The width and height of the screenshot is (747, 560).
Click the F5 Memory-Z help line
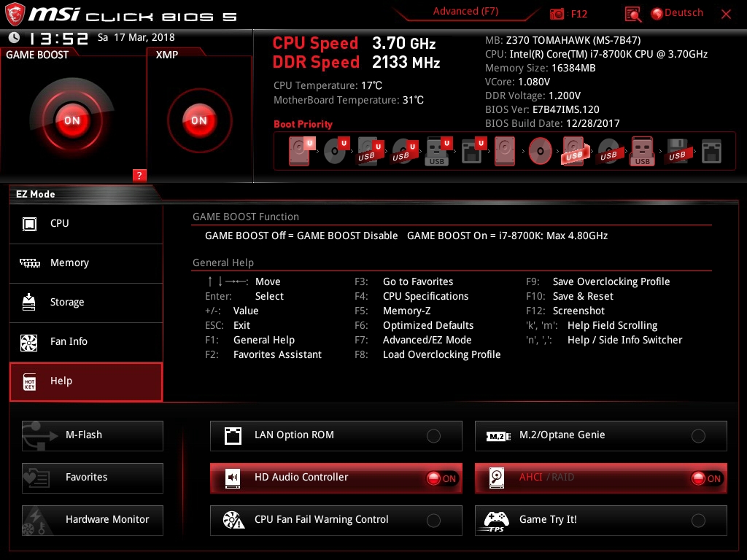pyautogui.click(x=392, y=311)
